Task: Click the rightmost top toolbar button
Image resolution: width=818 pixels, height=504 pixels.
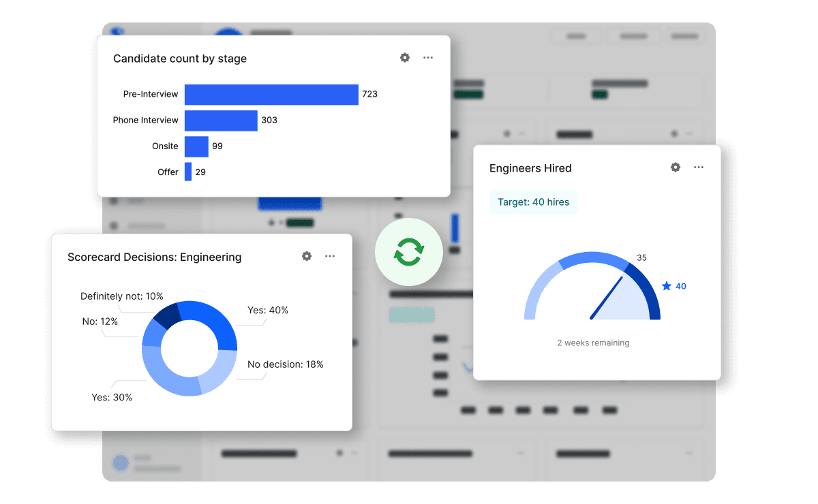Action: click(684, 35)
